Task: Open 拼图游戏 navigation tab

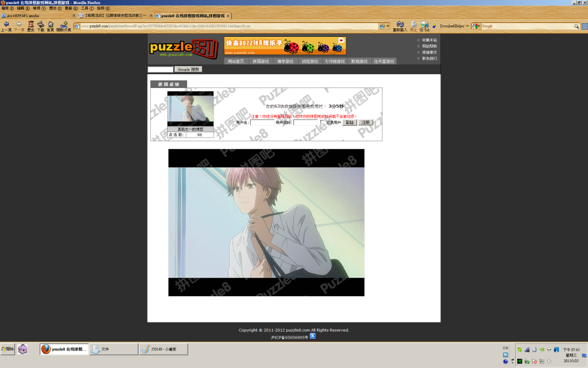Action: click(261, 61)
